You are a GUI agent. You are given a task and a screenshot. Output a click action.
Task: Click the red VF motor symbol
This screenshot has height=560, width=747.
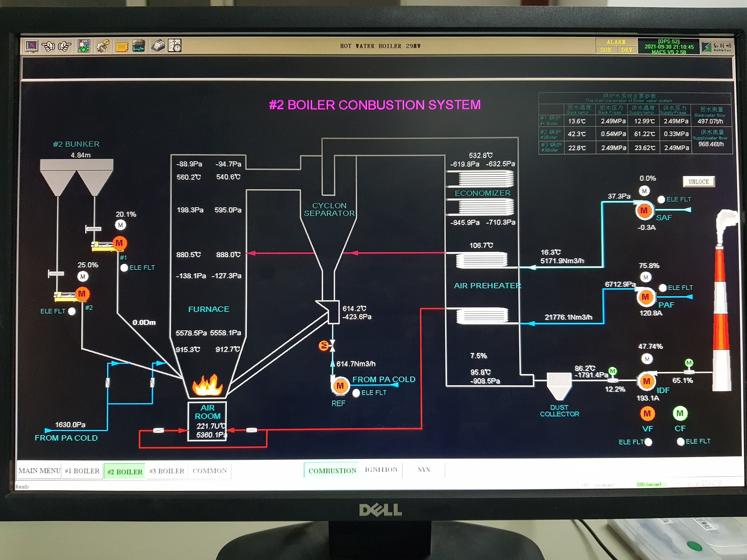[x=647, y=413]
